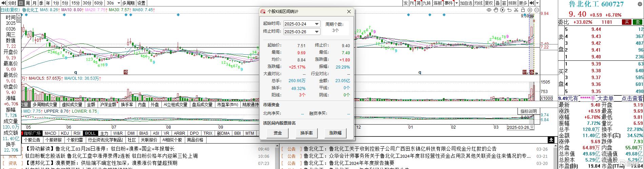Expand the 30s period dropdown arrow
644x169 pixels.
[118, 3]
